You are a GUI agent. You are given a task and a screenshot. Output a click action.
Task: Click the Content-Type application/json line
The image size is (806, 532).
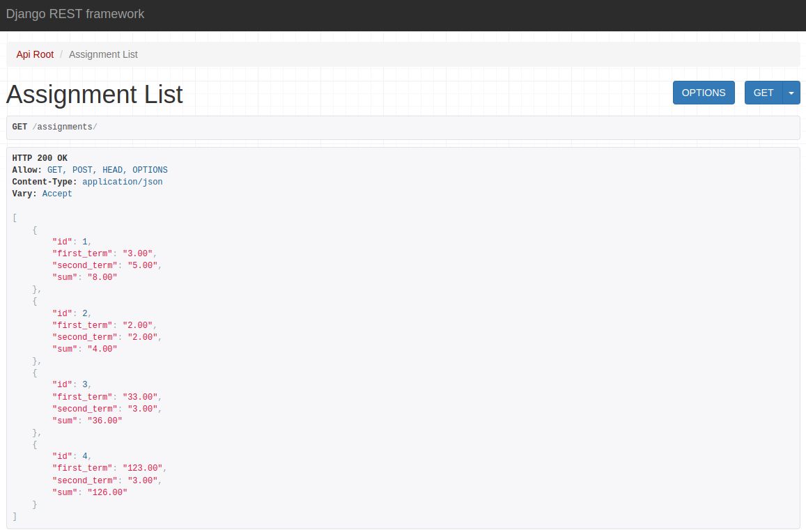tap(87, 182)
